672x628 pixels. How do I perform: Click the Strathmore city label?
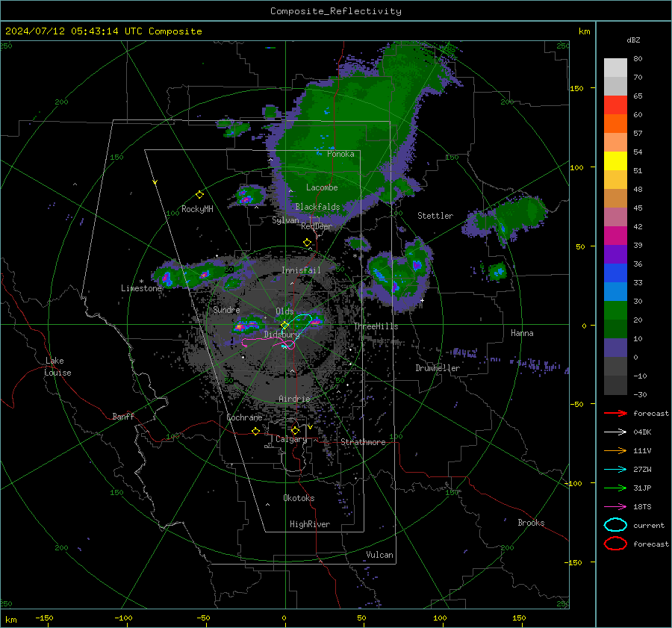[364, 442]
